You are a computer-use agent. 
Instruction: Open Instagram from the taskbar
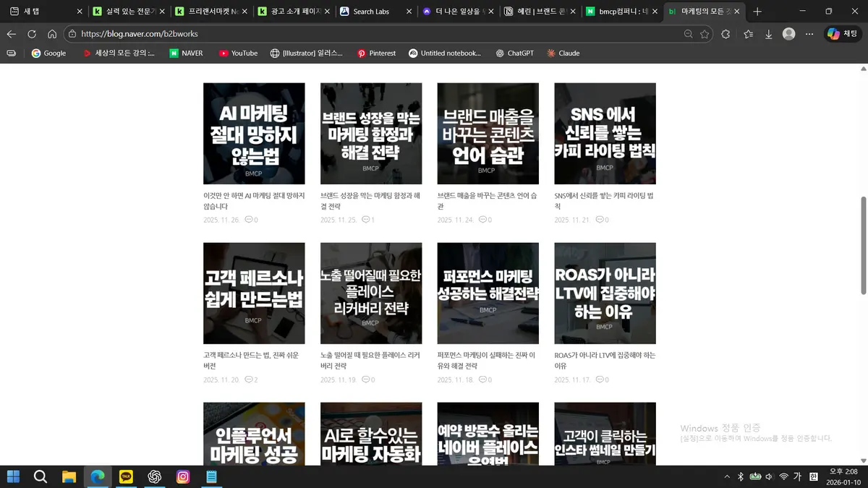point(182,476)
